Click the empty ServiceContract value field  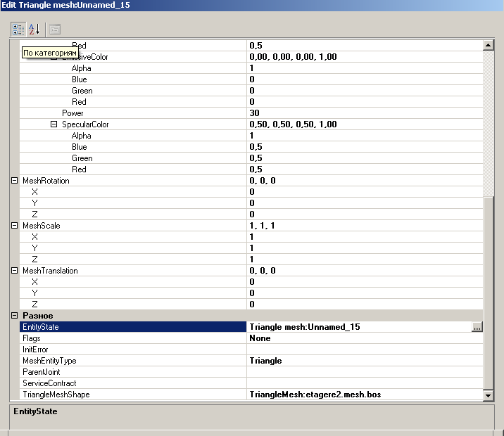[365, 383]
